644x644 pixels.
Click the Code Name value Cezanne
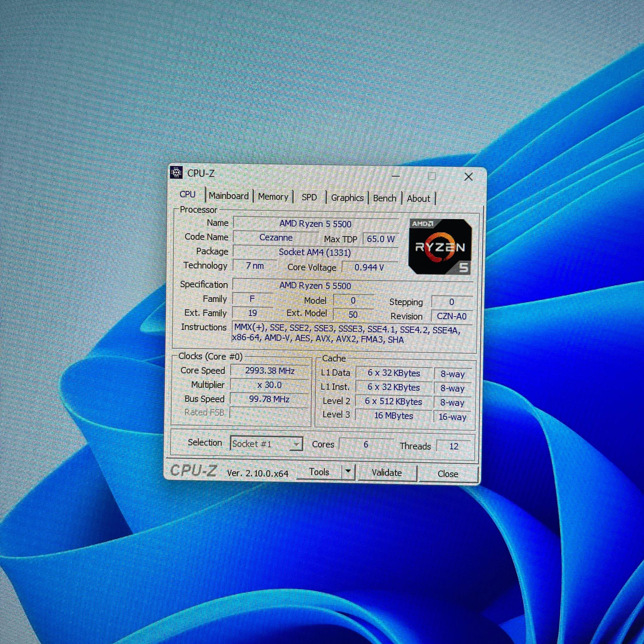point(276,238)
